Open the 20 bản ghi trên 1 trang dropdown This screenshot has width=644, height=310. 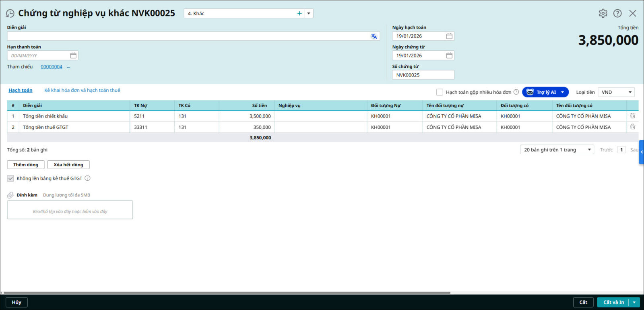pyautogui.click(x=557, y=150)
